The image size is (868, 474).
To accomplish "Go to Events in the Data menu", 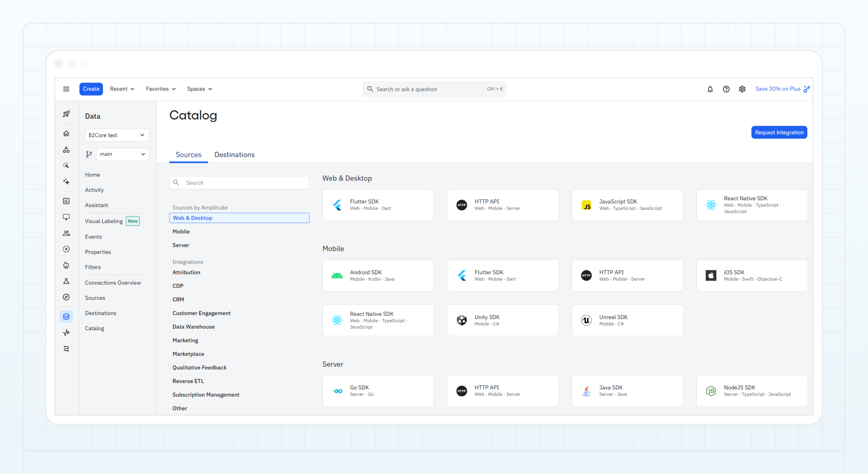I will (x=93, y=237).
